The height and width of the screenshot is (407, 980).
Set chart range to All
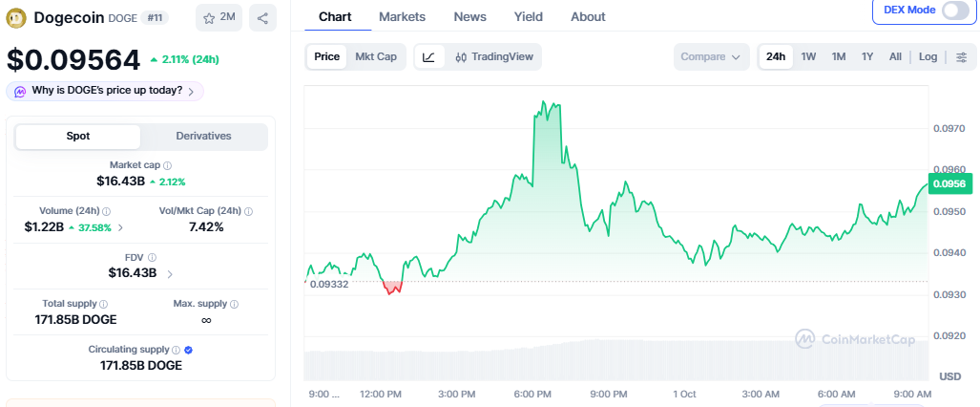click(896, 57)
